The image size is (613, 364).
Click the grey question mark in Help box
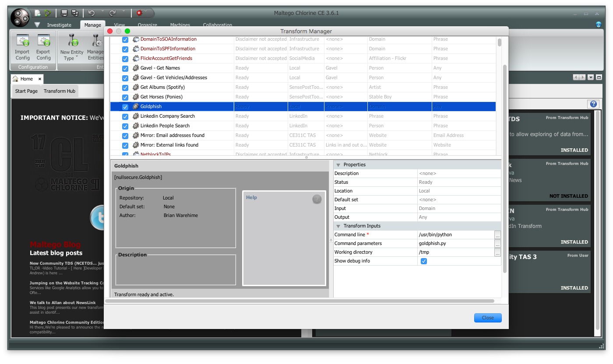(317, 199)
